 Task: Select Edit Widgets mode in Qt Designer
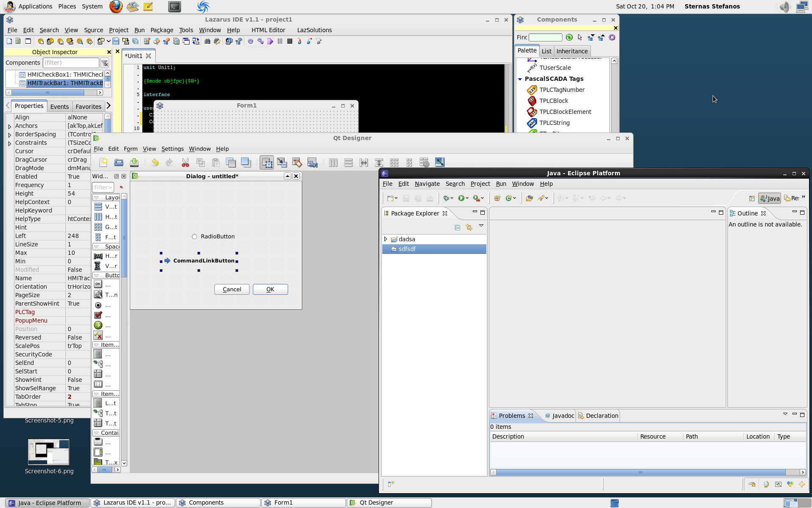pos(267,163)
